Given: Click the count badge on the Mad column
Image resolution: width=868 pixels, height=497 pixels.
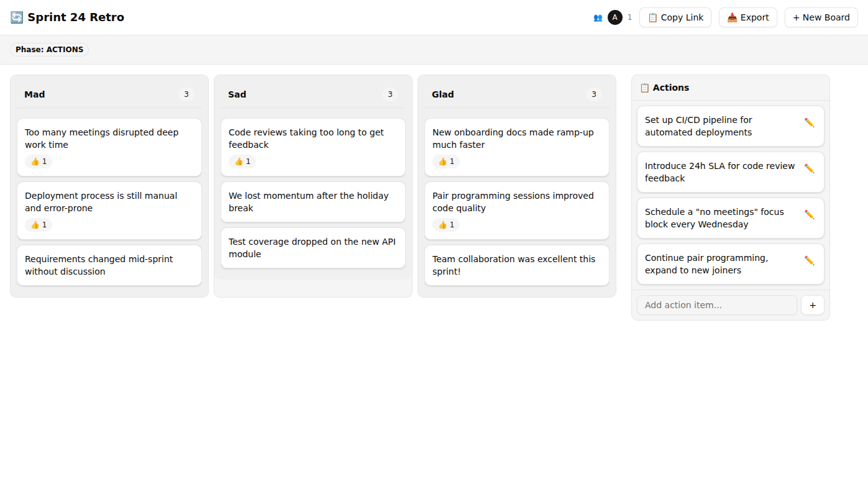Looking at the screenshot, I should pyautogui.click(x=186, y=94).
